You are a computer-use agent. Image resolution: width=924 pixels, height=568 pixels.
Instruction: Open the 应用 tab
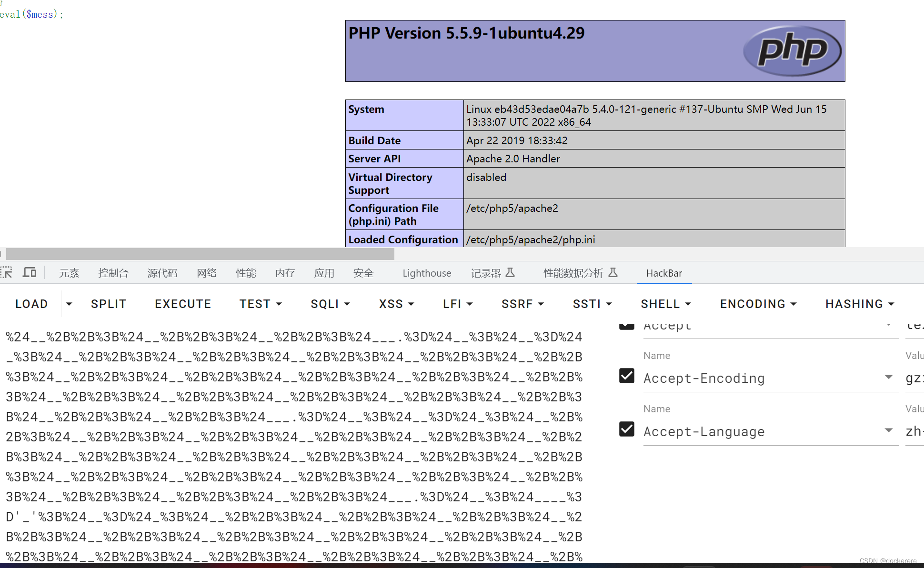(324, 273)
